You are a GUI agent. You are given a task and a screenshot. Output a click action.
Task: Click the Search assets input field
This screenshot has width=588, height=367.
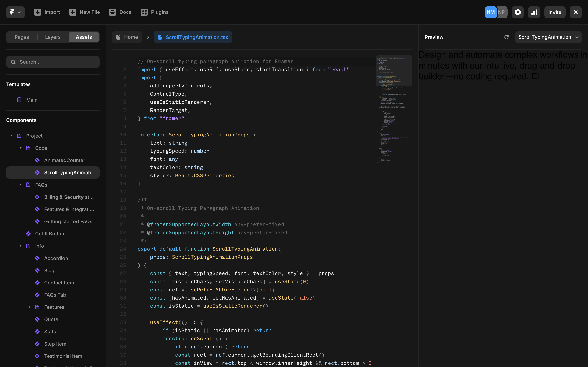53,62
